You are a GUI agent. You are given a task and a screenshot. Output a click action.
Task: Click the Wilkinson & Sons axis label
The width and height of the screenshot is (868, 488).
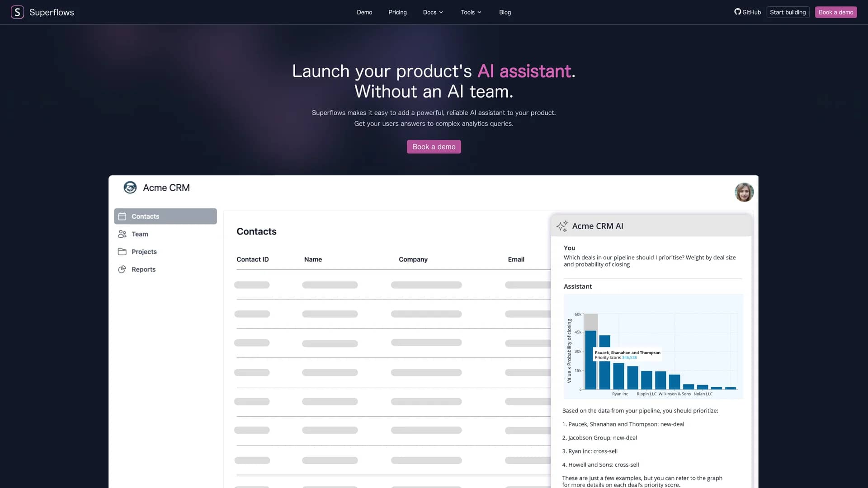pos(675,394)
